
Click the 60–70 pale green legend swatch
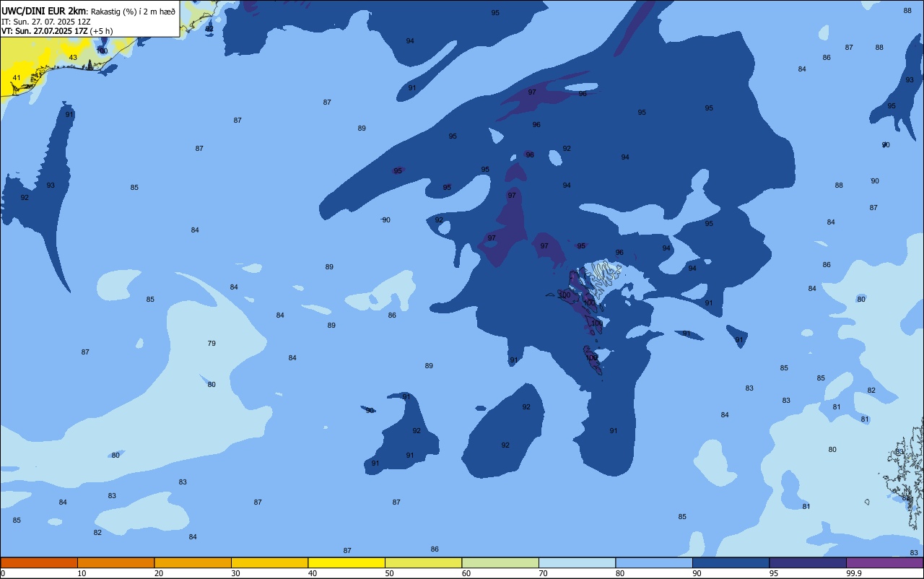[500, 562]
